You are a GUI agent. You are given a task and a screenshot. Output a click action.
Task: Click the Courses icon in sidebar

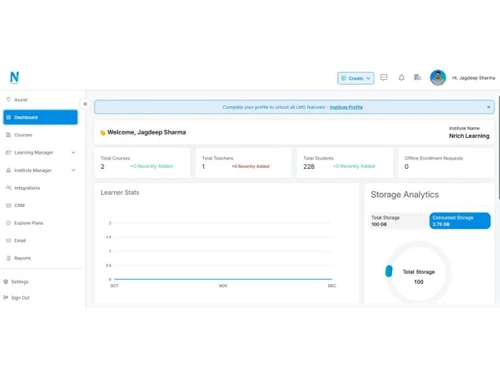9,135
